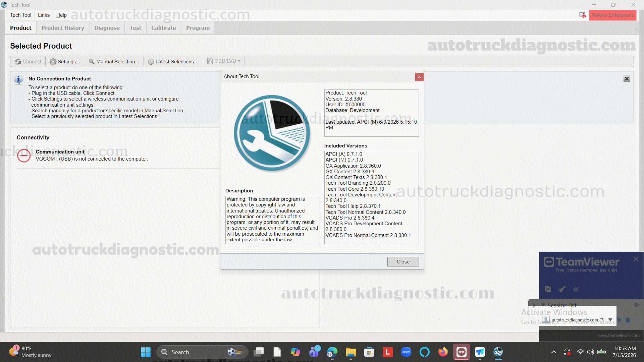Open Manual Selection dialog
Image resolution: width=644 pixels, height=362 pixels.
[x=114, y=61]
